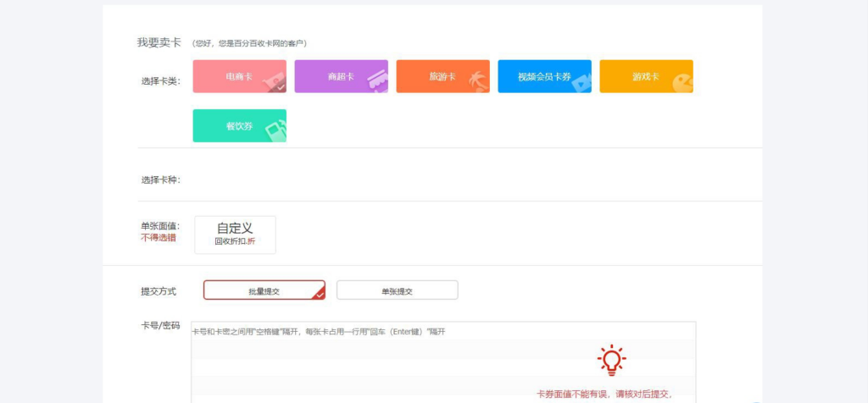
Task: Click the 回收折扣 text under 自定义
Action: click(x=234, y=242)
